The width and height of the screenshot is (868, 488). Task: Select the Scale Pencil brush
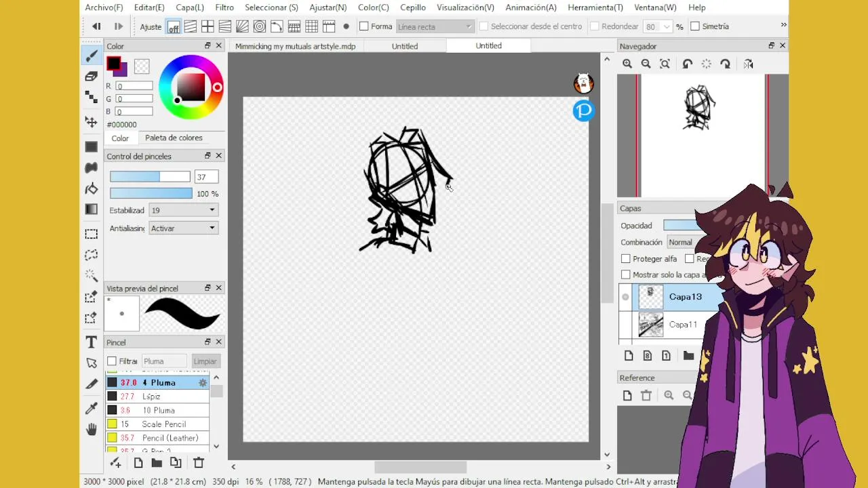158,424
